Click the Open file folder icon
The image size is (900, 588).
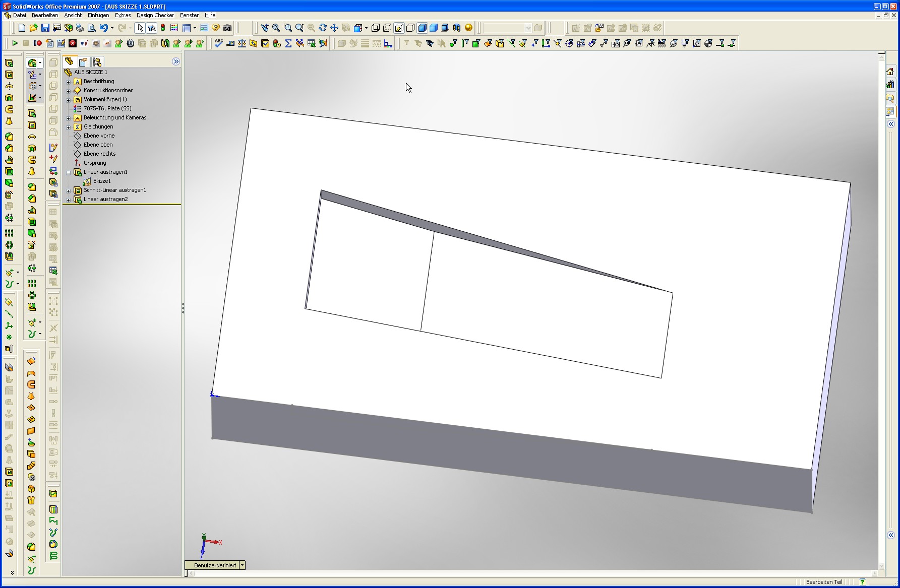tap(33, 28)
